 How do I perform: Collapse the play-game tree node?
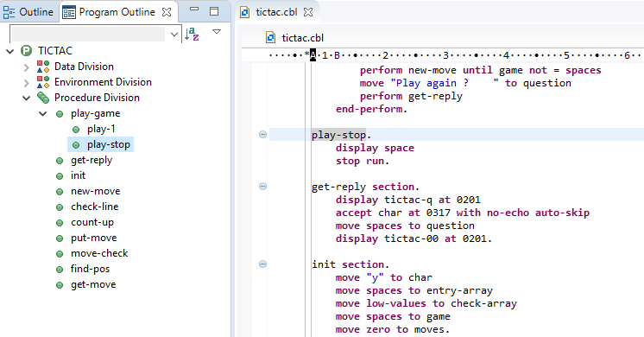[x=42, y=114]
